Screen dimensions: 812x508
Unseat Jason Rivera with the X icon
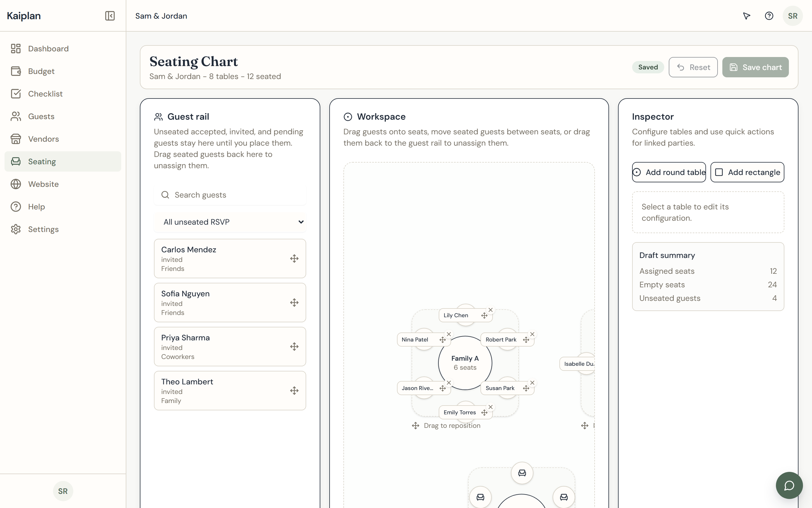point(449,382)
